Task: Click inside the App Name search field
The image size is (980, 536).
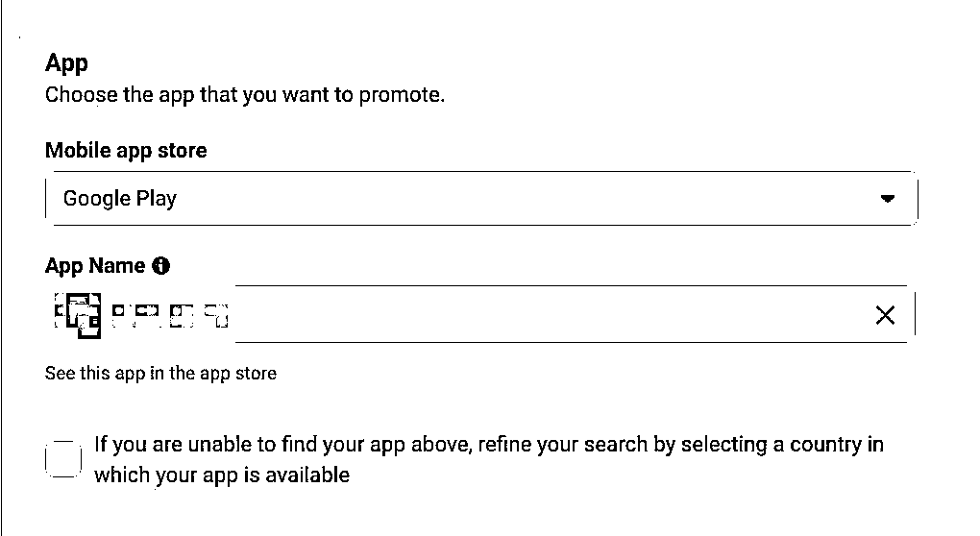Action: 550,314
